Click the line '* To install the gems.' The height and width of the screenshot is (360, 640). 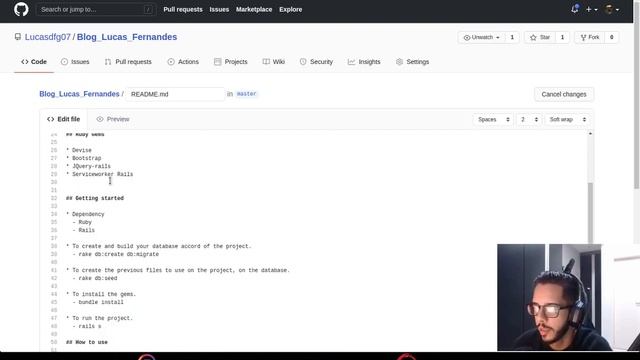(x=101, y=294)
